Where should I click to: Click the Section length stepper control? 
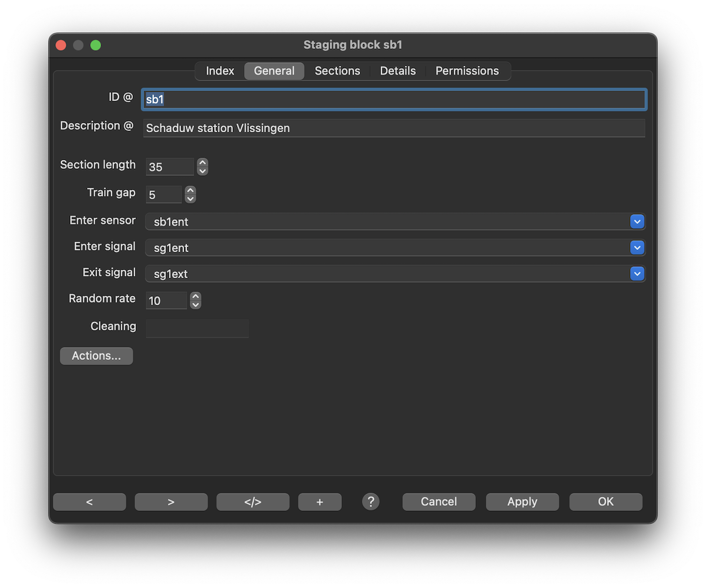tap(202, 167)
